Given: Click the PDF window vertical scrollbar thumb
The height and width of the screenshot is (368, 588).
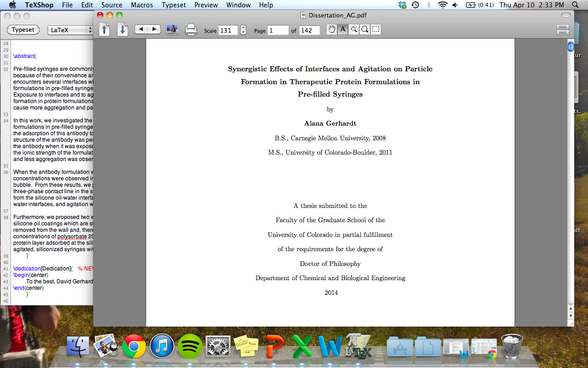Looking at the screenshot, I should (571, 47).
